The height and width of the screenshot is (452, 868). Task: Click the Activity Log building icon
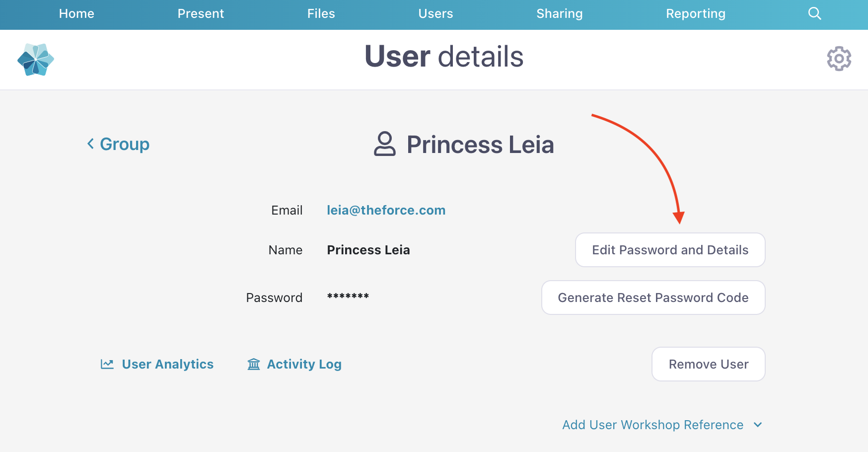click(254, 364)
